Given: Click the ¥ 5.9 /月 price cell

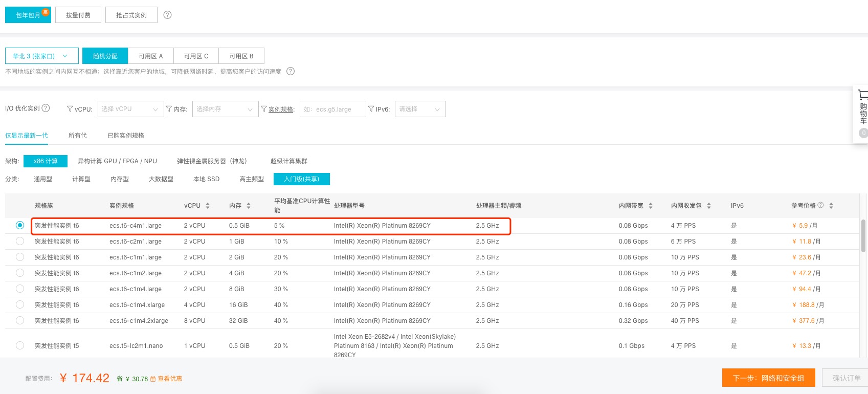Looking at the screenshot, I should pyautogui.click(x=805, y=225).
